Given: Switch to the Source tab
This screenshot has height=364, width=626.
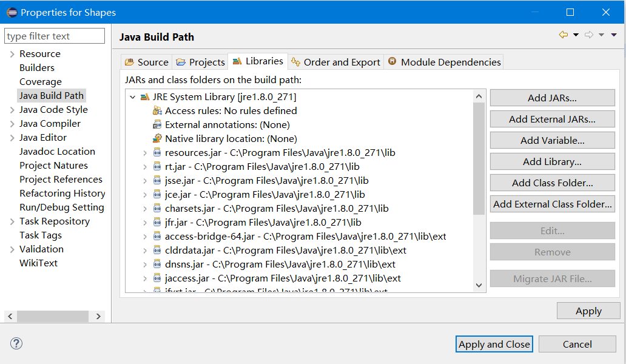Looking at the screenshot, I should tap(147, 62).
